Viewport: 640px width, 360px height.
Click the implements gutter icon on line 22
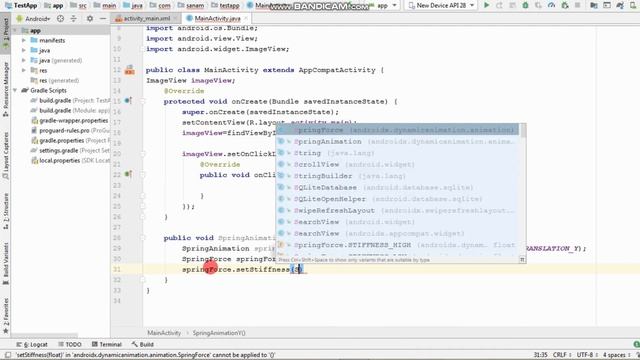(x=128, y=174)
